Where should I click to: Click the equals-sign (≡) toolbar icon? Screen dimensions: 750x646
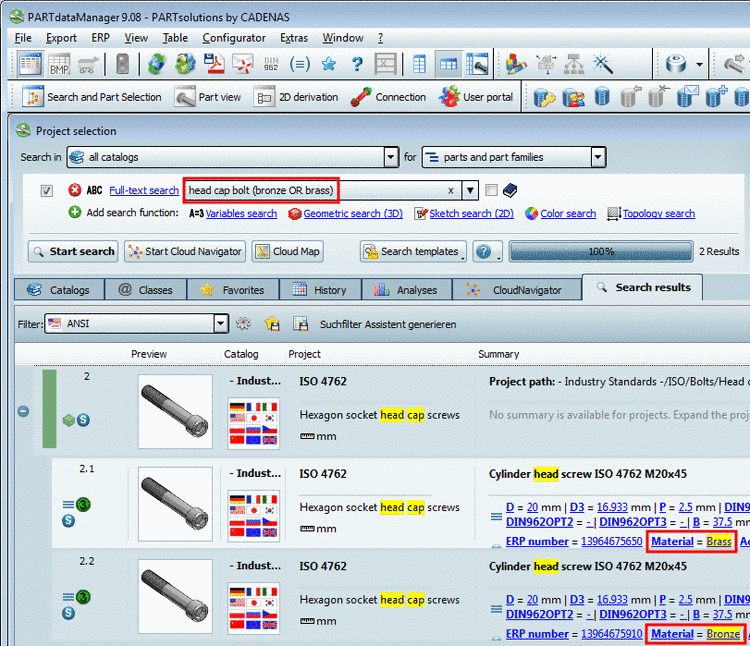[x=300, y=64]
